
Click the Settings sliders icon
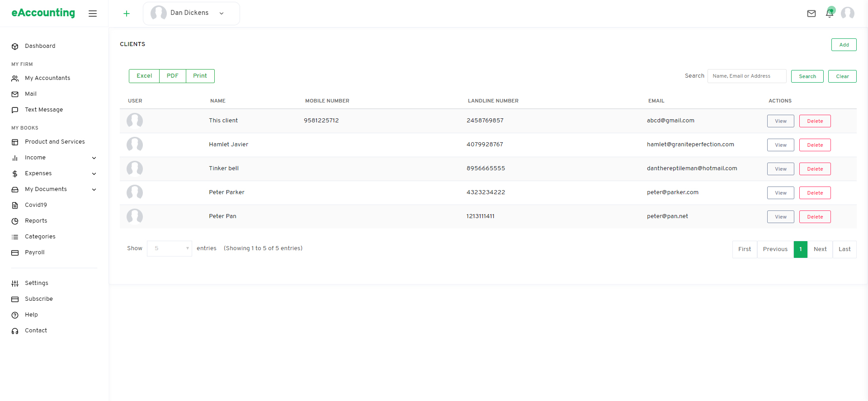click(x=15, y=283)
